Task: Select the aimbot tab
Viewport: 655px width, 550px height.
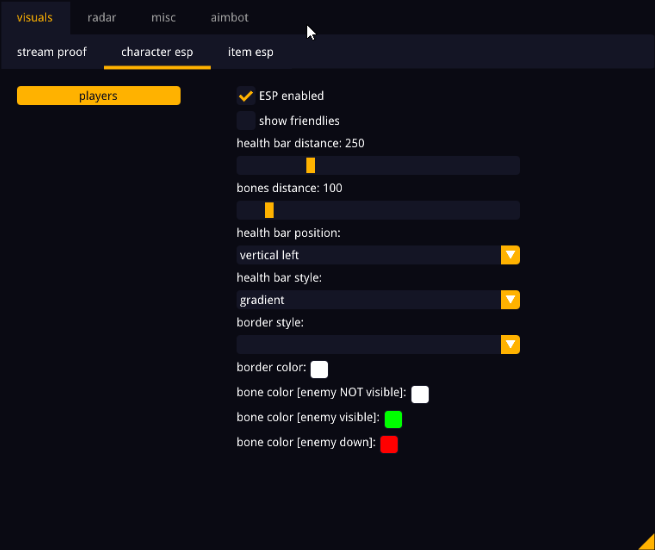Action: (229, 18)
